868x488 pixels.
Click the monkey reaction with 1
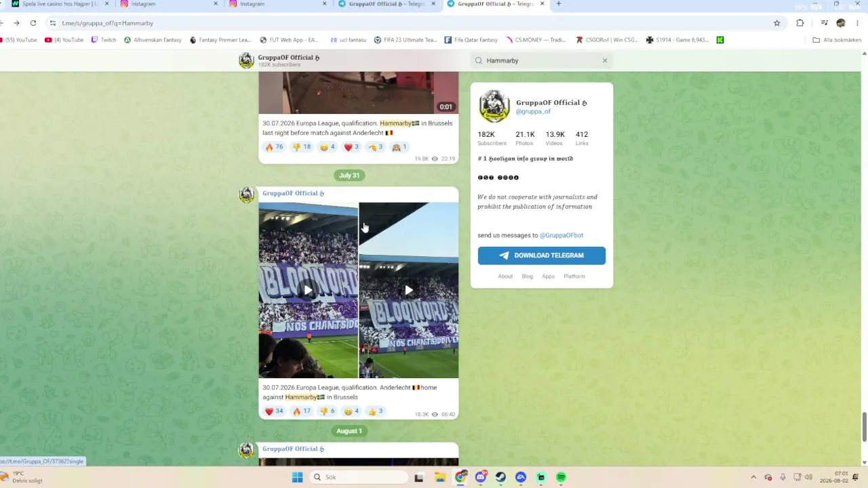click(399, 147)
